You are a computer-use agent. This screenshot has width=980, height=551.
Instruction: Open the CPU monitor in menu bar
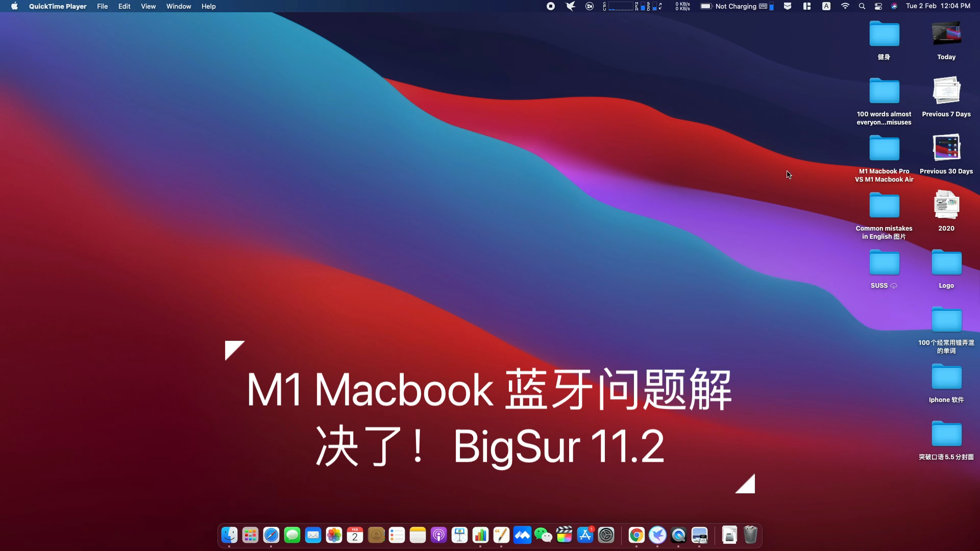click(x=619, y=6)
